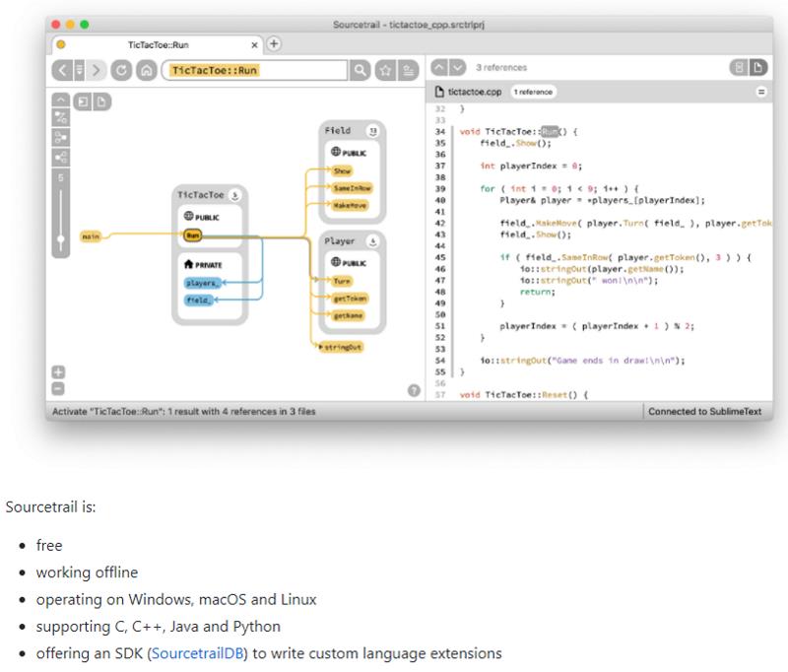
Task: Switch to single file code view
Action: (758, 67)
